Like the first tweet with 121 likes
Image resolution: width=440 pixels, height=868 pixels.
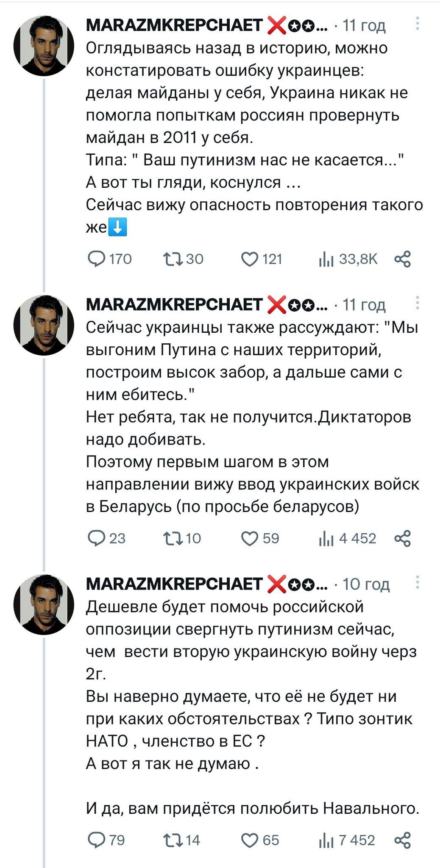[x=250, y=259]
